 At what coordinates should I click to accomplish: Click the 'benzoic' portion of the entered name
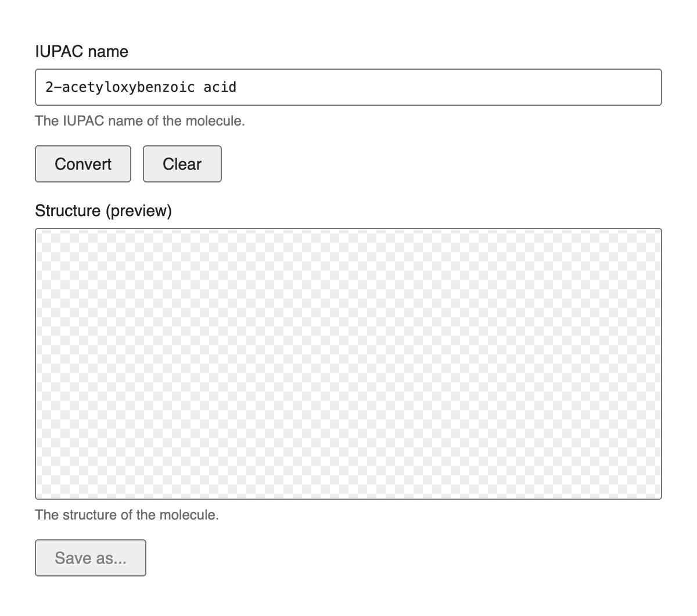[x=167, y=87]
